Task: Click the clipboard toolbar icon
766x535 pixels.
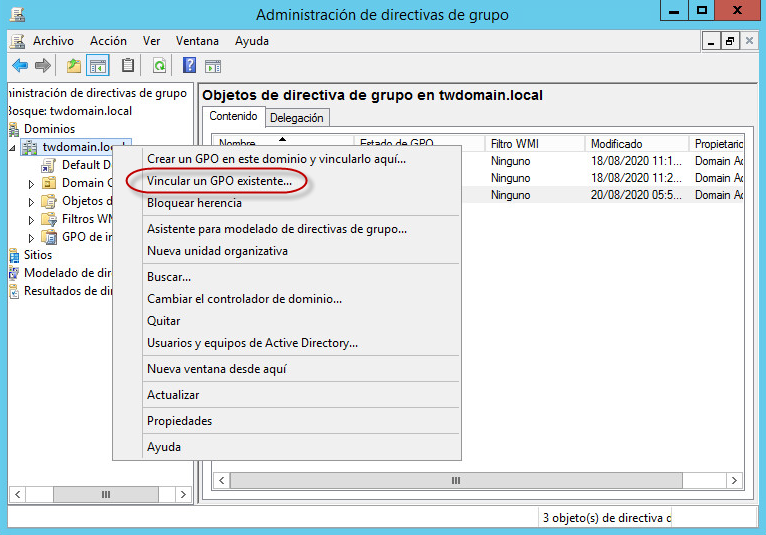Action: pyautogui.click(x=128, y=66)
